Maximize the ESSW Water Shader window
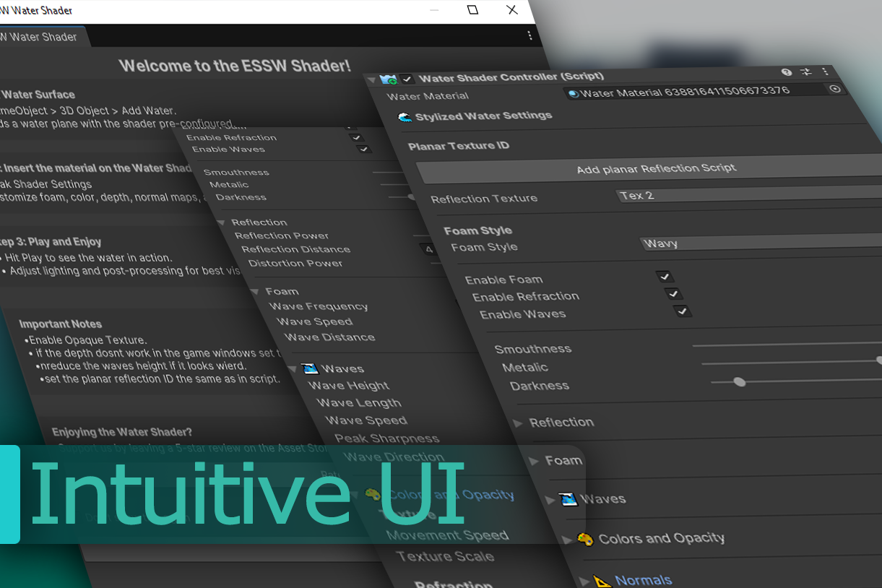The image size is (882, 588). (472, 9)
